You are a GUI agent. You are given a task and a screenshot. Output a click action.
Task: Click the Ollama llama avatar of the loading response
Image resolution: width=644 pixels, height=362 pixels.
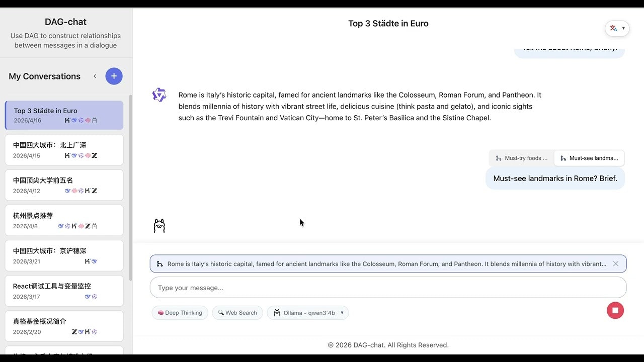(159, 225)
